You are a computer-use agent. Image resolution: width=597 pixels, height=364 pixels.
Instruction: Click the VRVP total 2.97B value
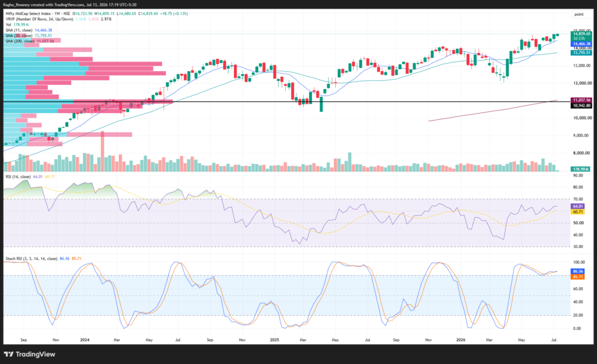(x=106, y=19)
